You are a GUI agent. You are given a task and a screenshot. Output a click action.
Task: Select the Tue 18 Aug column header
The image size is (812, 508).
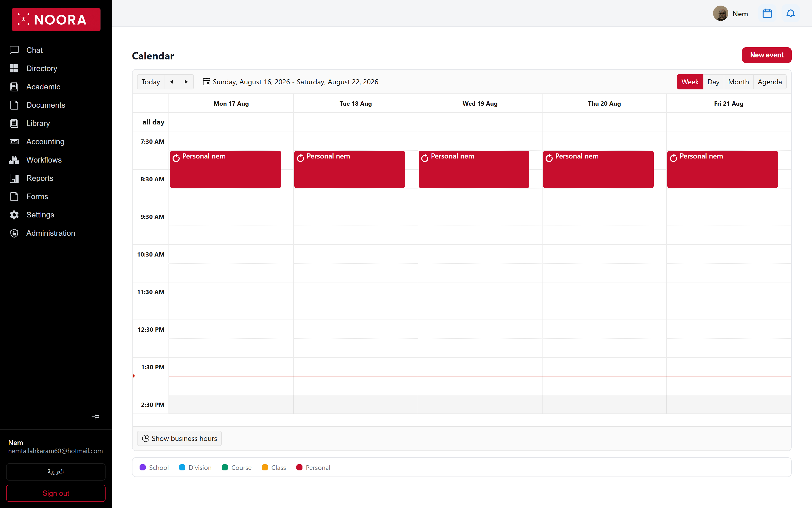pyautogui.click(x=355, y=103)
